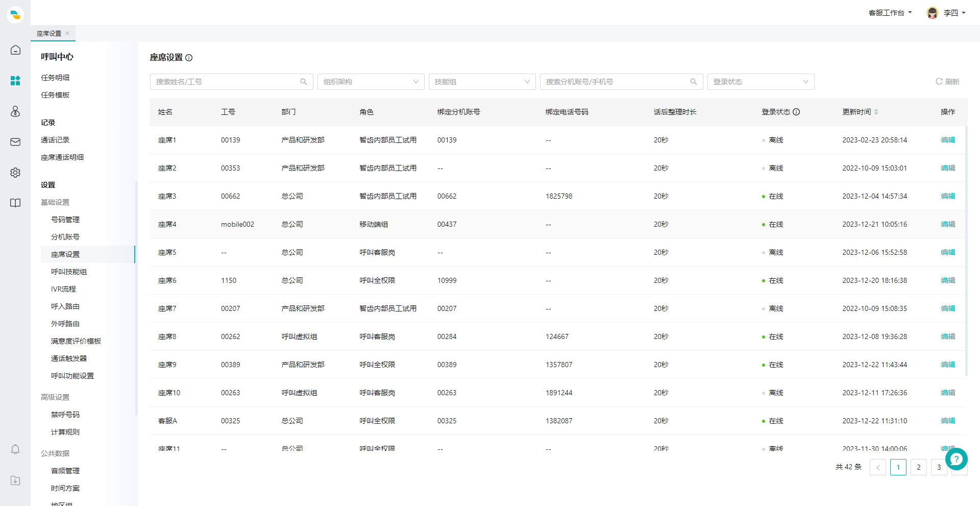
Task: Open 外呼路由 in the side menu
Action: click(x=65, y=324)
